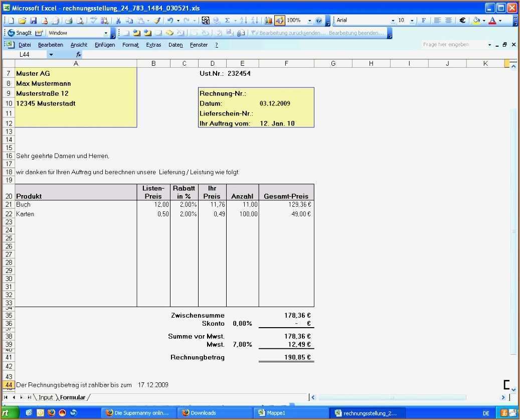Open the zoom 100% dropdown
Screen dimensions: 520x420
point(309,21)
